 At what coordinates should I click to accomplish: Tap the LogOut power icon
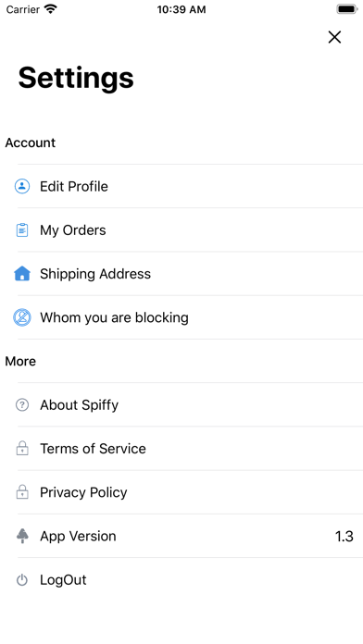22,580
